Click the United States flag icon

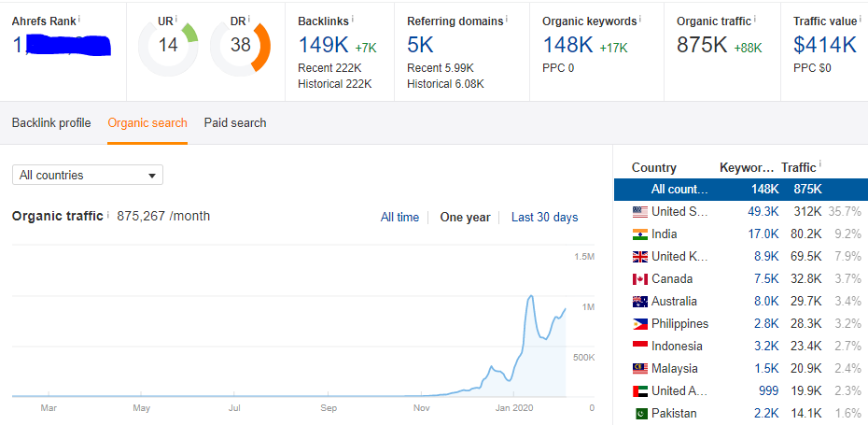pos(640,211)
